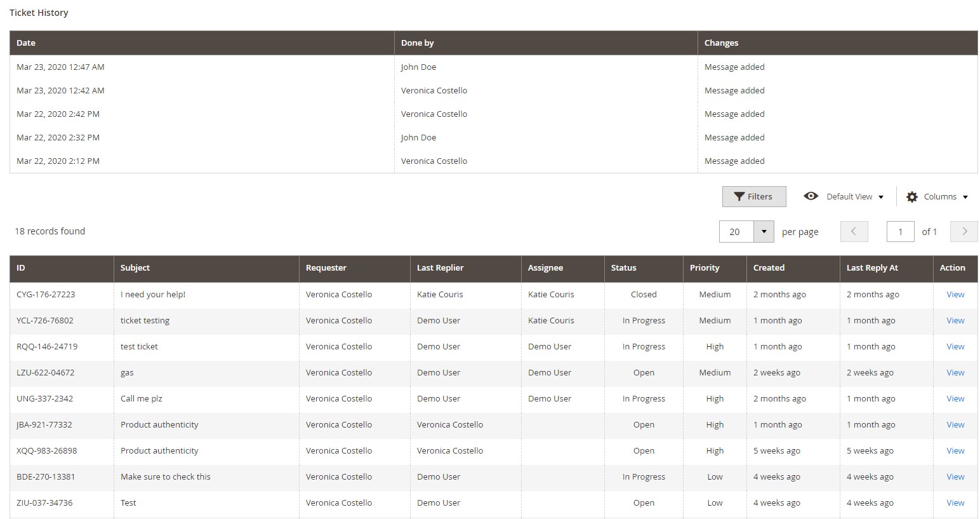The image size is (980, 519).
Task: Click 'Make sure to check this' subject
Action: (x=166, y=477)
